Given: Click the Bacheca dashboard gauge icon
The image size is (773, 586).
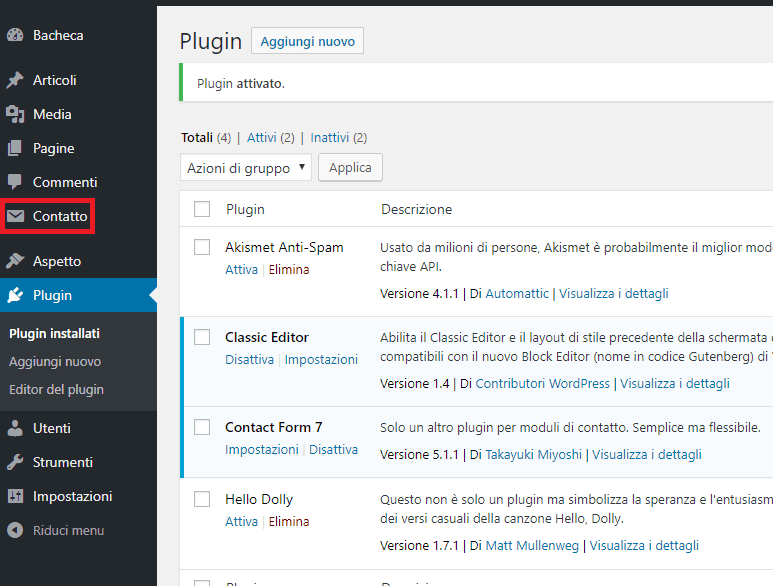Looking at the screenshot, I should (15, 35).
